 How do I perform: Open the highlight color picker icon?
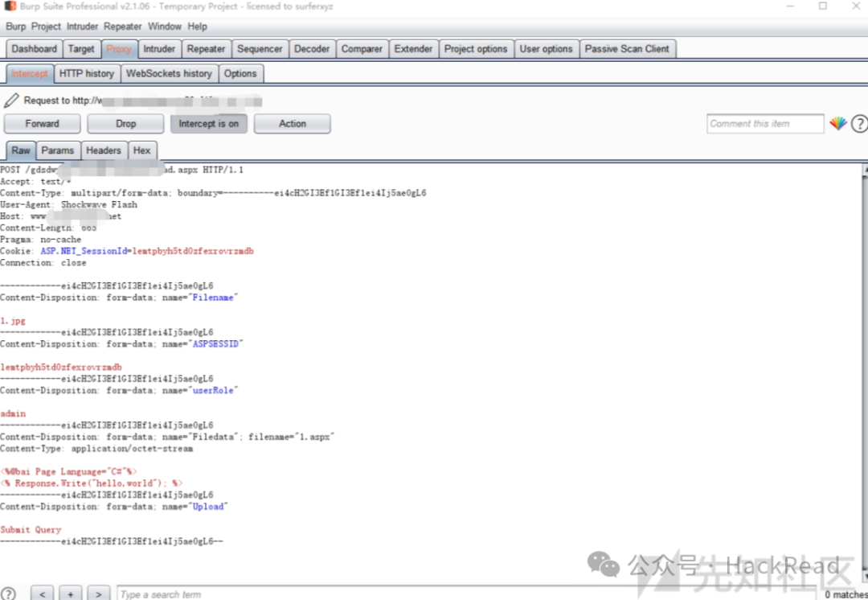(x=837, y=124)
